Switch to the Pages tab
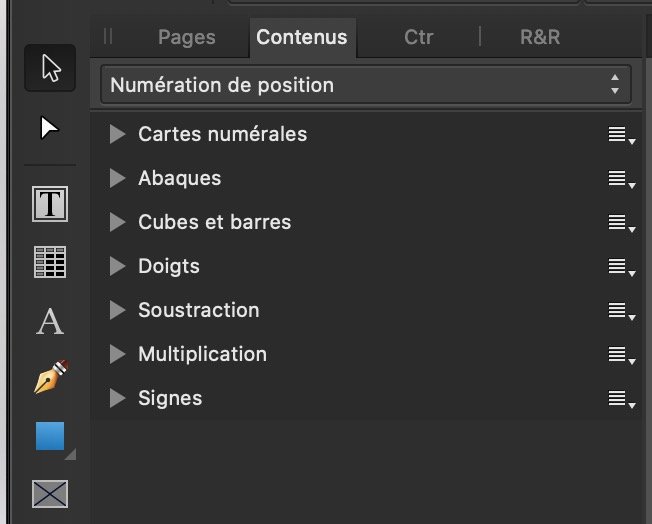This screenshot has height=524, width=652. [x=187, y=37]
